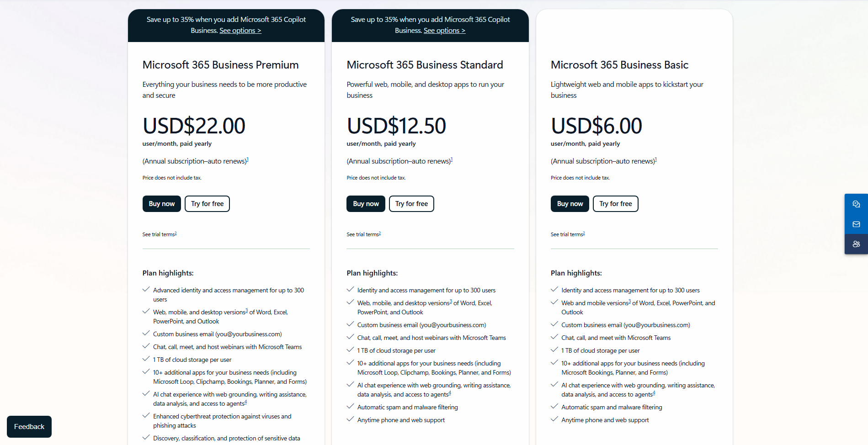Click footnote 3 on Standard desktop versions

coord(451,300)
